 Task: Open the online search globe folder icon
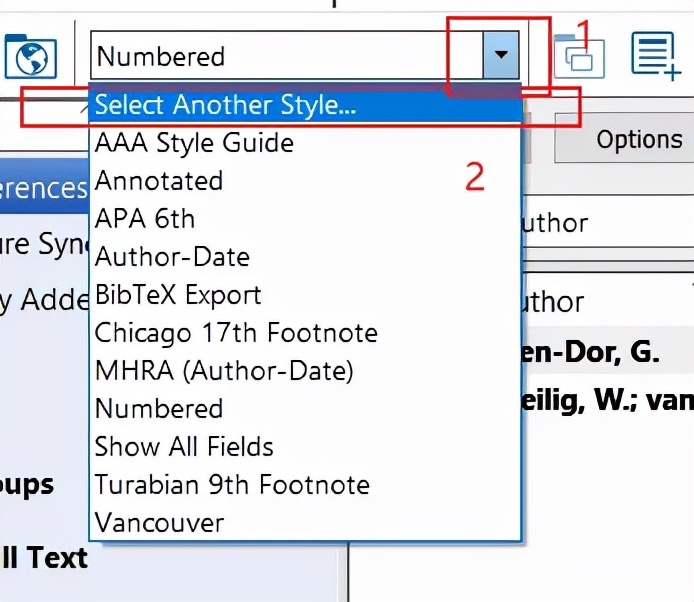[31, 56]
